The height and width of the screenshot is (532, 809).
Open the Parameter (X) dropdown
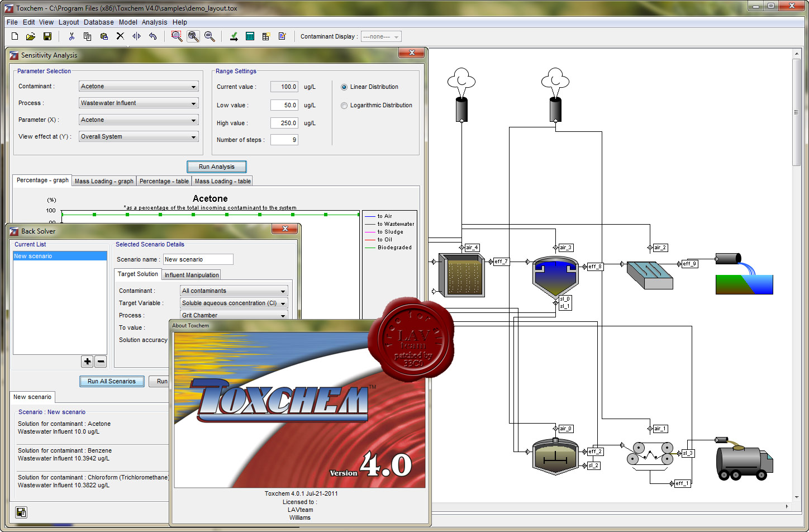point(139,120)
